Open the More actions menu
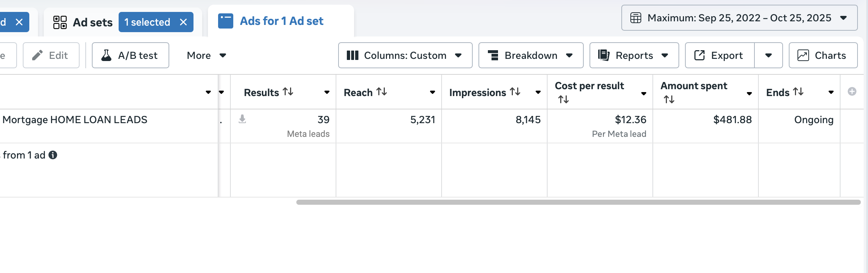868x273 pixels. tap(207, 55)
